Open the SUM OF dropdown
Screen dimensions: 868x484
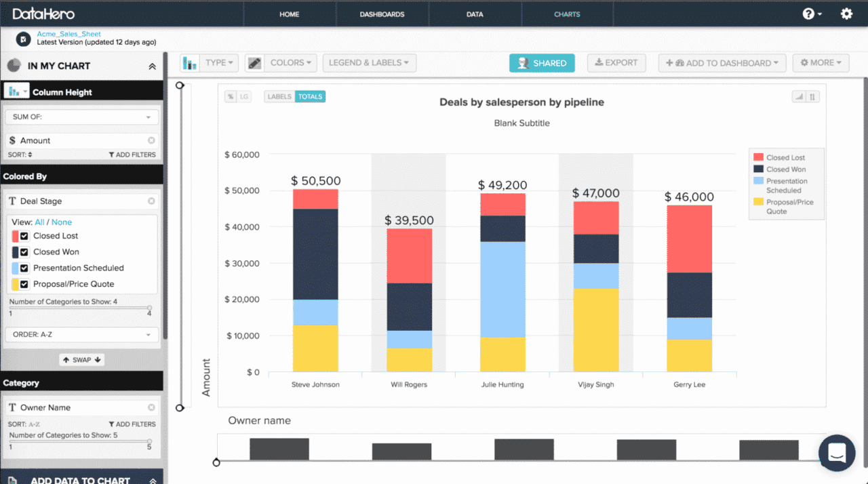(81, 117)
